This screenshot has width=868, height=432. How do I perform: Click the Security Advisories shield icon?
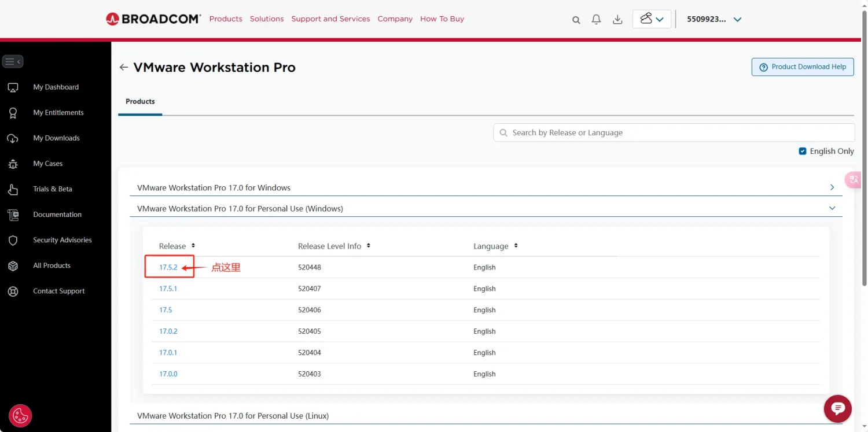[x=13, y=240]
